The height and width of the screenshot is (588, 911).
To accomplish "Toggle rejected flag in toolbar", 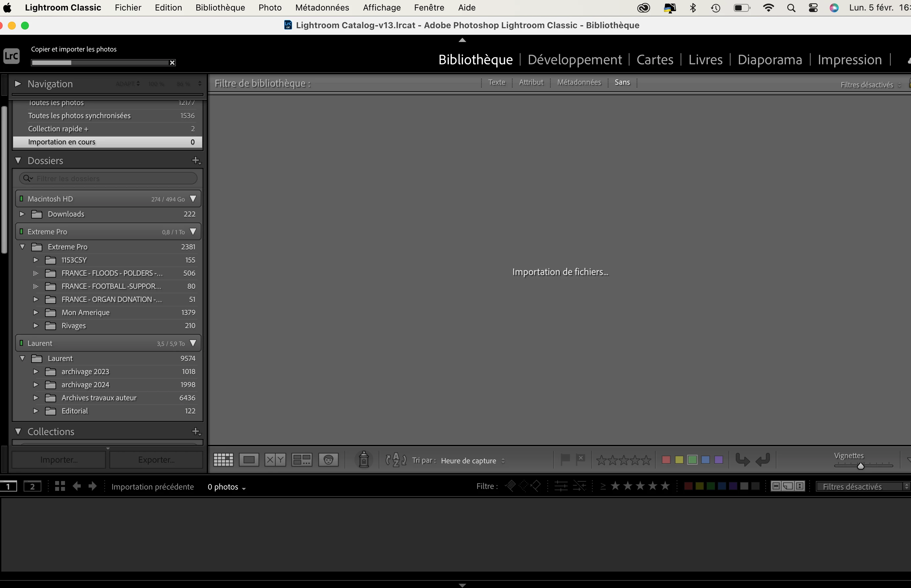I will tap(580, 459).
